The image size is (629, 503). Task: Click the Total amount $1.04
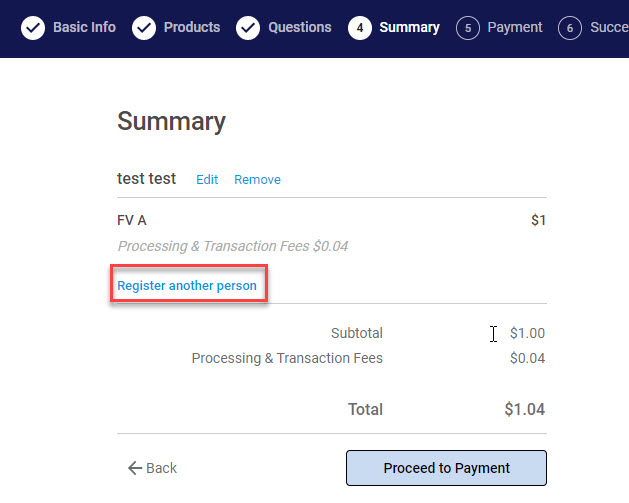pyautogui.click(x=524, y=409)
